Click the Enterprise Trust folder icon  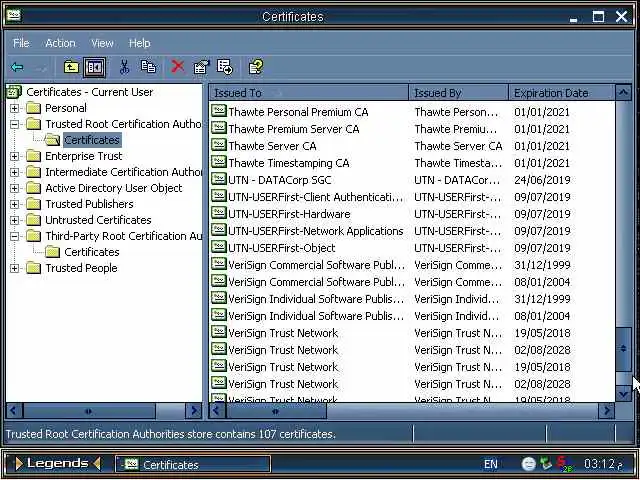(33, 156)
